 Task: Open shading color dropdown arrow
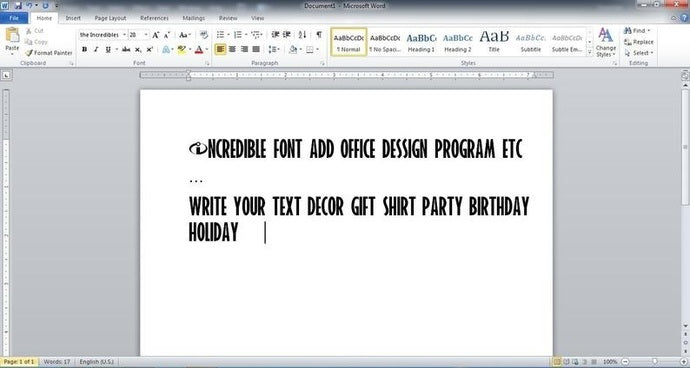301,49
